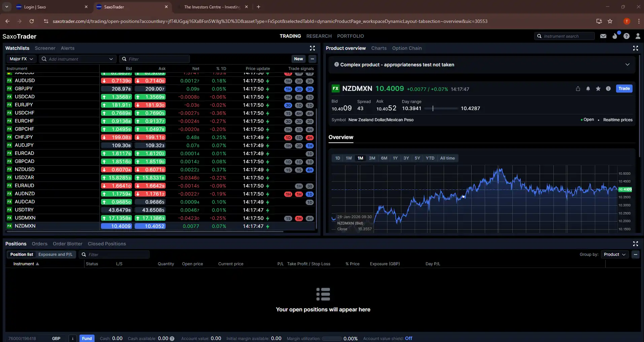Select the 5Y chart range
The height and width of the screenshot is (342, 644).
click(x=417, y=158)
